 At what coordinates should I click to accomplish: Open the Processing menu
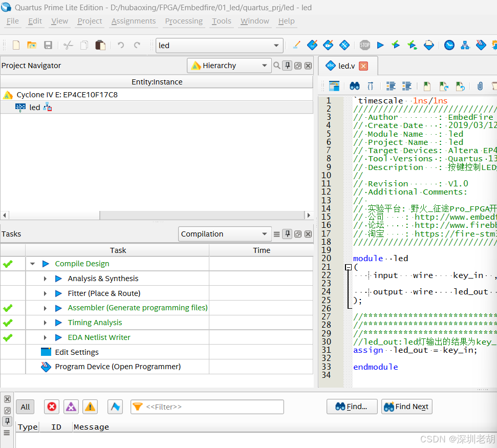click(x=184, y=21)
